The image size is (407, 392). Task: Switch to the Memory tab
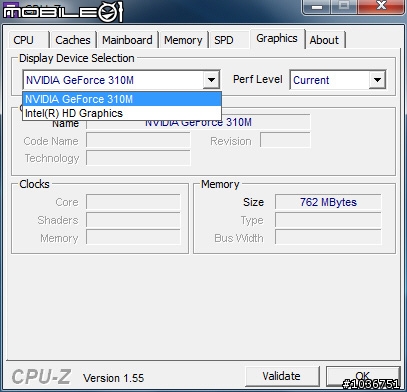[183, 40]
